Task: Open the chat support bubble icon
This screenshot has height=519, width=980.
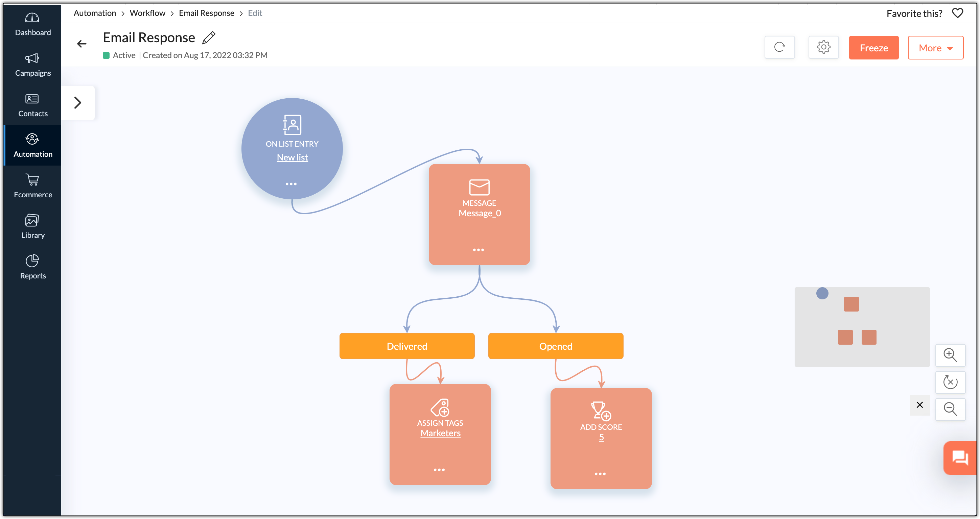Action: tap(960, 457)
